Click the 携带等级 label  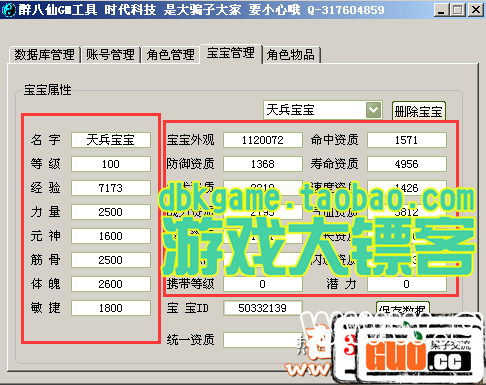(x=191, y=284)
